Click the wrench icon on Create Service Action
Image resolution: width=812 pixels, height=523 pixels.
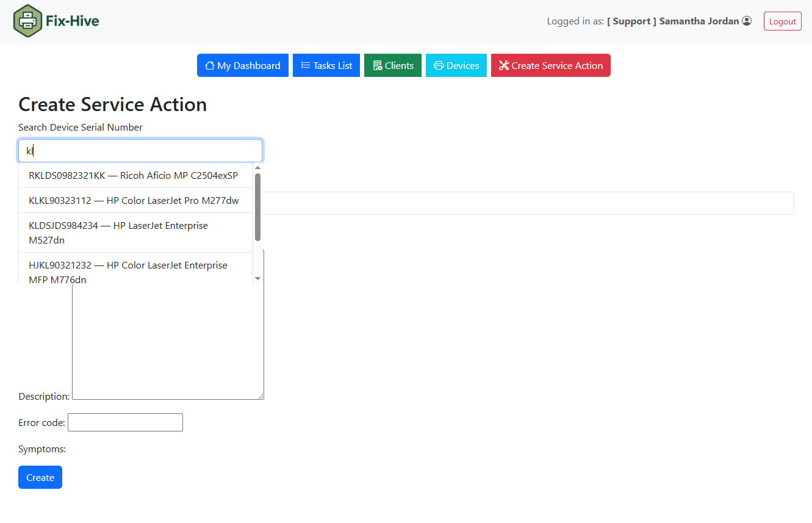[504, 66]
